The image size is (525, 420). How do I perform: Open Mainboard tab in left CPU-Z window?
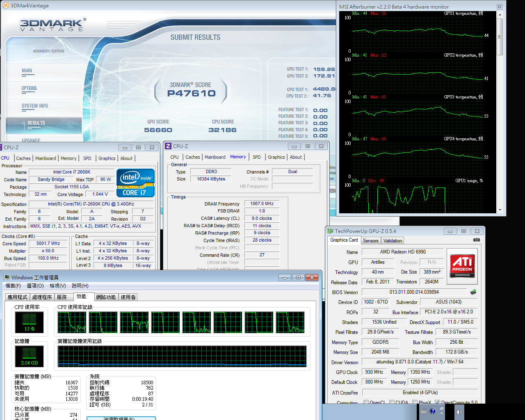pyautogui.click(x=46, y=158)
